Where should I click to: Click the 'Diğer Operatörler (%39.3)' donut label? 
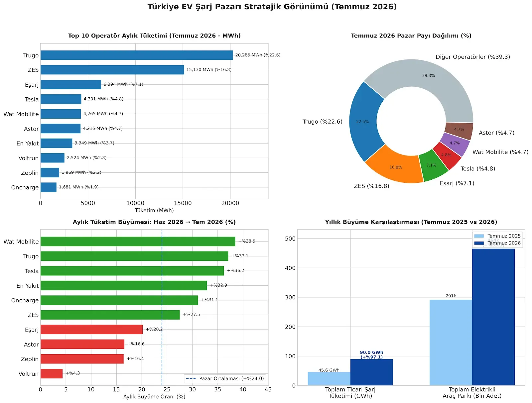pos(473,57)
